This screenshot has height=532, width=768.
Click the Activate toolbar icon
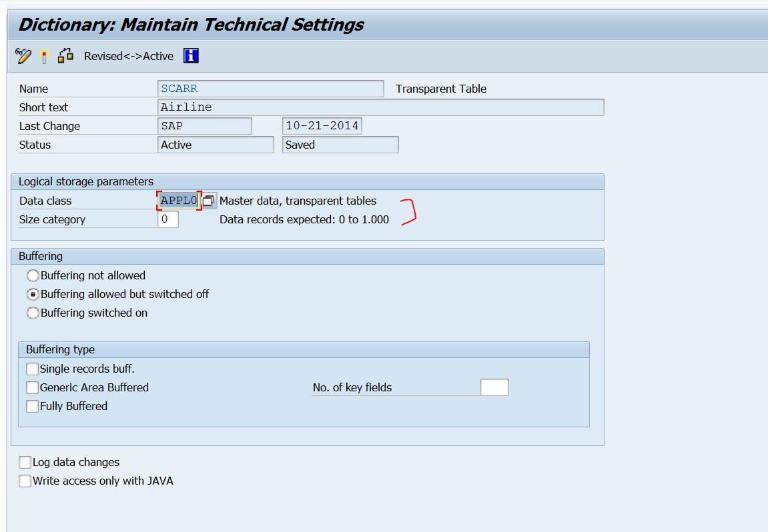click(44, 56)
